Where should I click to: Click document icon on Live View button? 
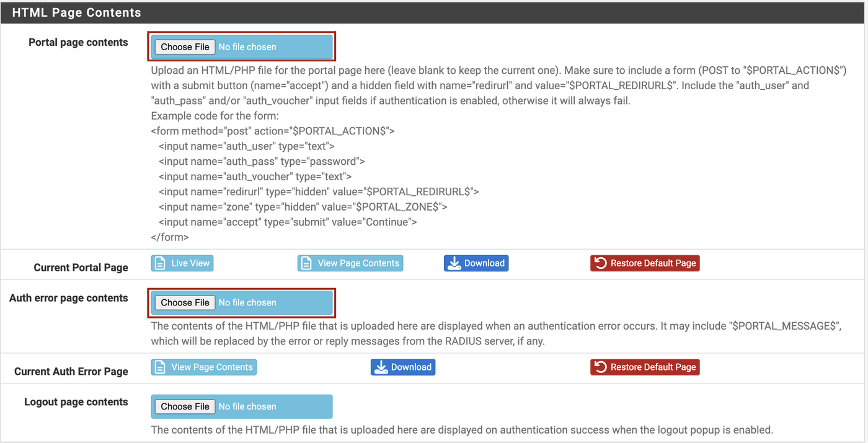pyautogui.click(x=160, y=263)
